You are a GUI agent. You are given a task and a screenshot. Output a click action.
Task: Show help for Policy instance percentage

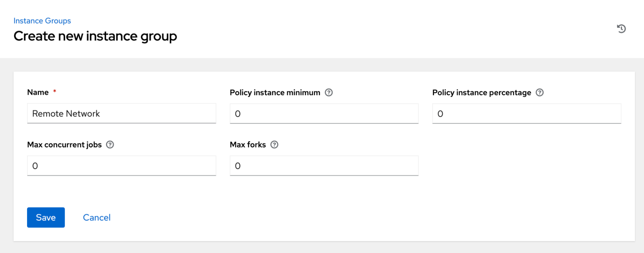(x=540, y=93)
